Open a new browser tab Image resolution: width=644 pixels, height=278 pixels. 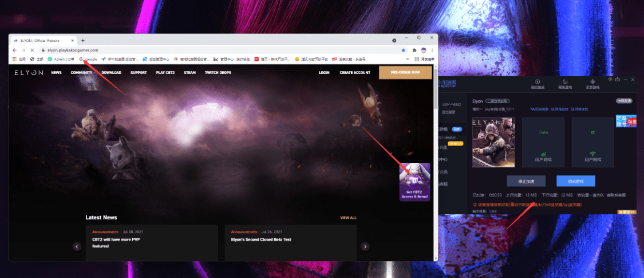click(82, 40)
